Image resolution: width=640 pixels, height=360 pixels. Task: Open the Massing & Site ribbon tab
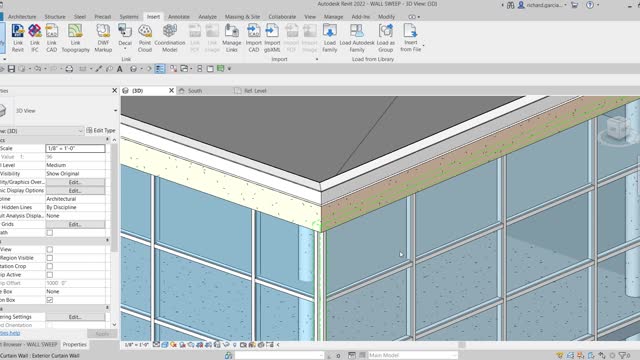click(242, 17)
